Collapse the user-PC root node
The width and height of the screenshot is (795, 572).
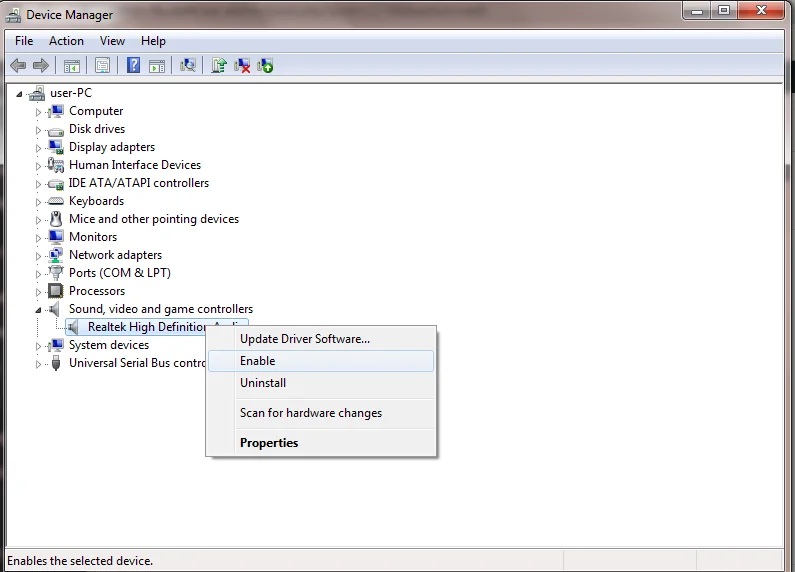[x=19, y=94]
